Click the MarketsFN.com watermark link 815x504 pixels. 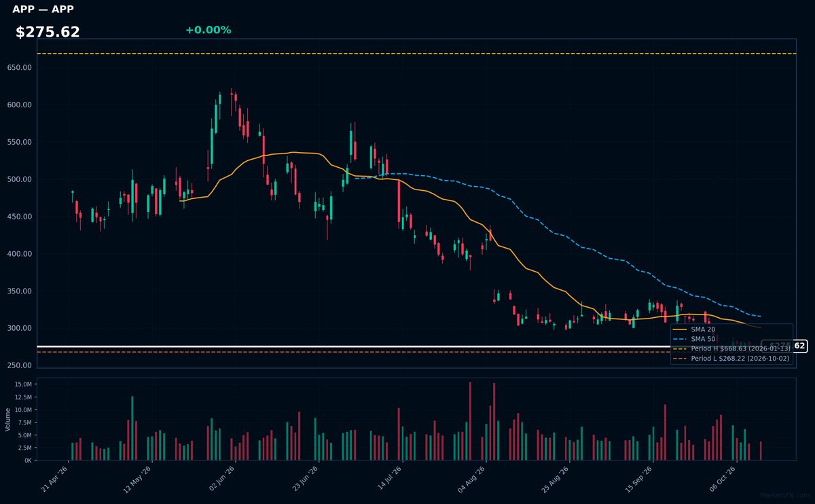[786, 495]
